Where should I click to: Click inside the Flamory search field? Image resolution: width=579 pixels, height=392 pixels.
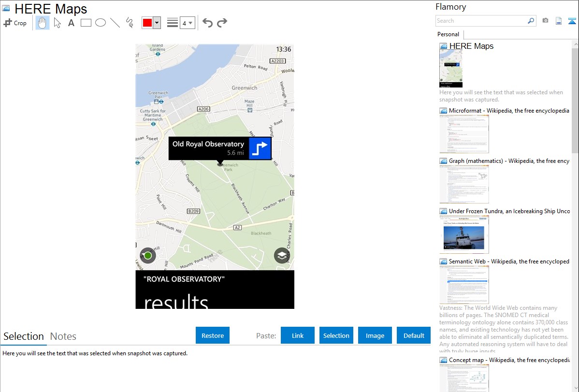(481, 21)
